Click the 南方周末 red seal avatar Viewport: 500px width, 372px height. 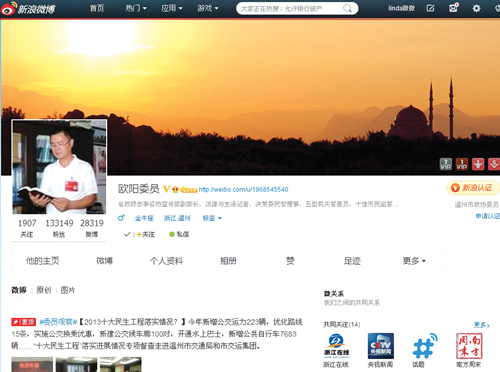pyautogui.click(x=469, y=346)
